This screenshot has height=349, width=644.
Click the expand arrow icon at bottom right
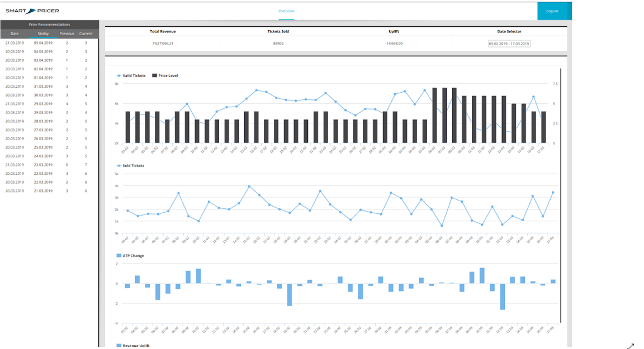pyautogui.click(x=631, y=346)
